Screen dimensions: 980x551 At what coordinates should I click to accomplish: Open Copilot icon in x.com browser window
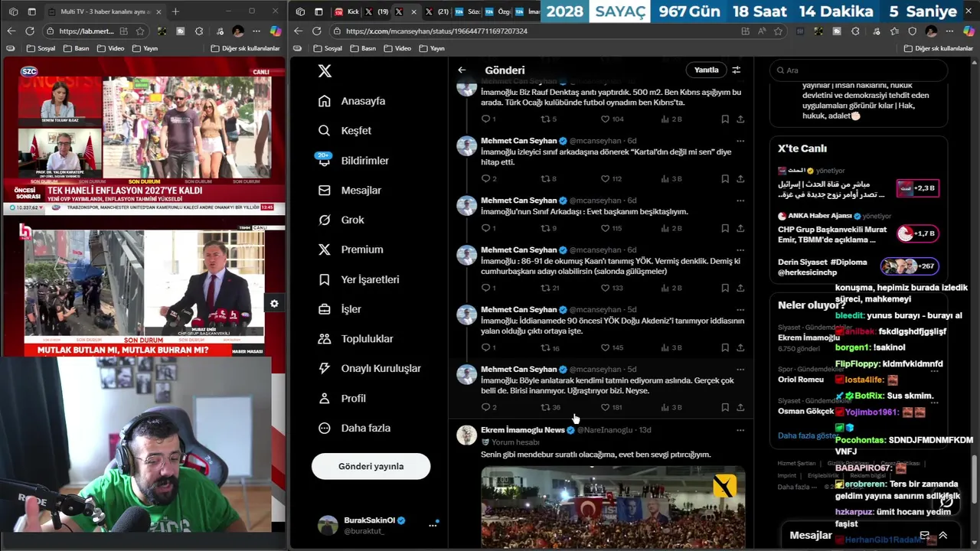point(968,31)
